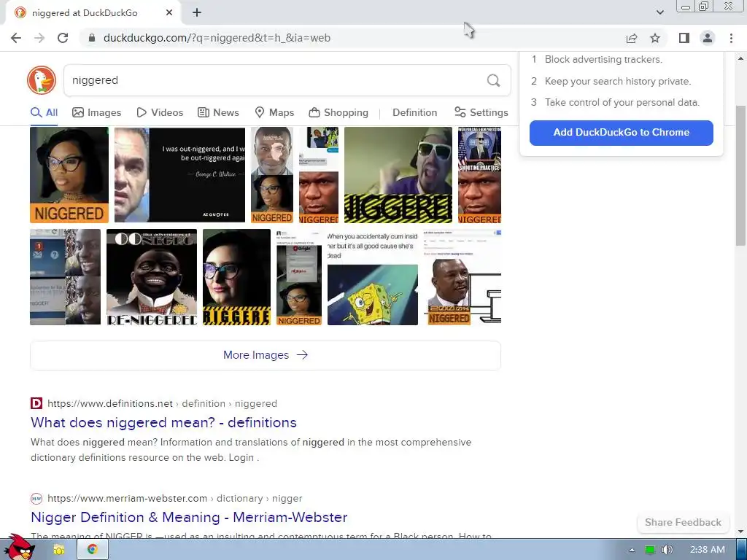The width and height of the screenshot is (747, 560).
Task: Switch to the Images tab
Action: 97,113
